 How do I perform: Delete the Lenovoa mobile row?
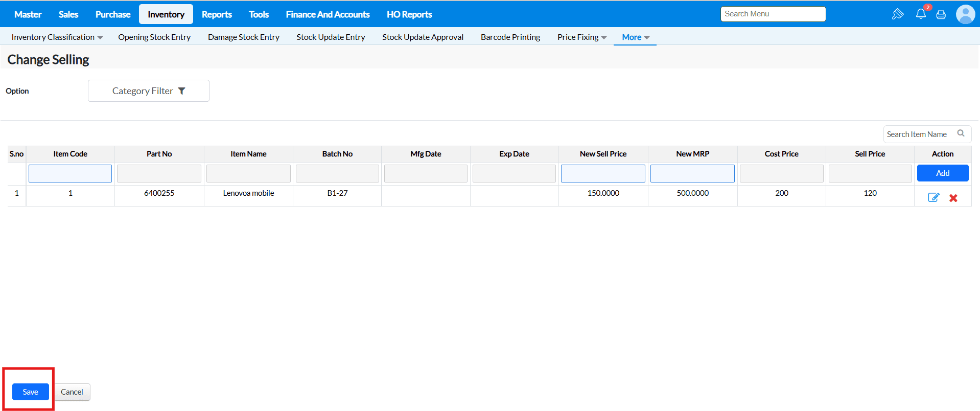tap(953, 198)
